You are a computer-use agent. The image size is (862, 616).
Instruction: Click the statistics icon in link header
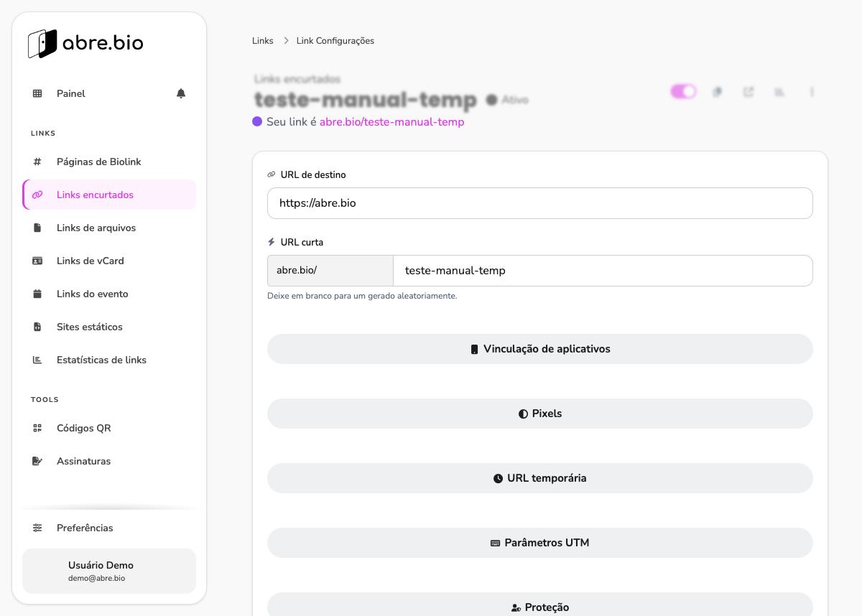779,92
